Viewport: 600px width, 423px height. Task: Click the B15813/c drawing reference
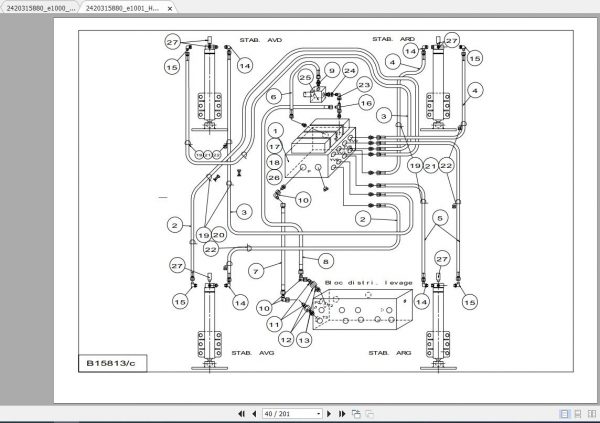click(x=111, y=363)
